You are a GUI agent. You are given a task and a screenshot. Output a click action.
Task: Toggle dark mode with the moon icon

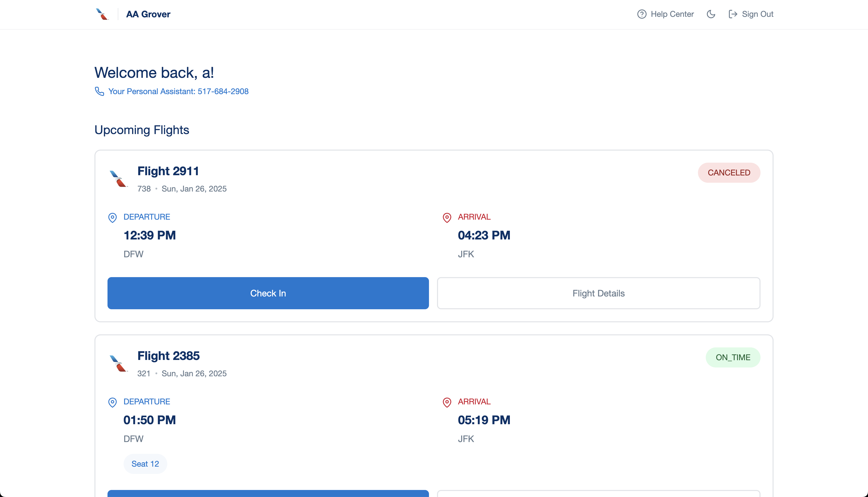pos(711,14)
